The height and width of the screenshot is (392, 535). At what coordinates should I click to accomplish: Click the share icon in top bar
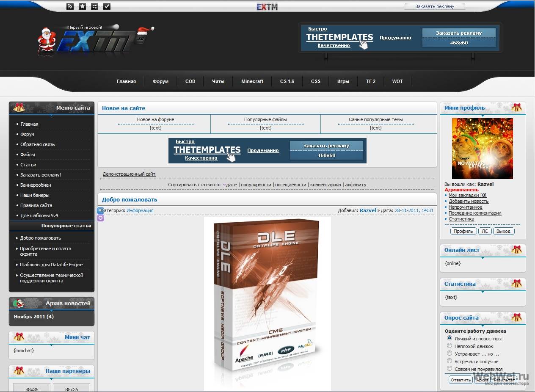(x=94, y=6)
